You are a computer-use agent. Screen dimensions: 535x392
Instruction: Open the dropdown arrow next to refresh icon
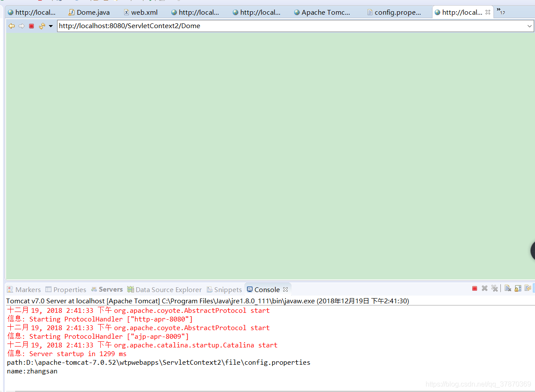(51, 26)
